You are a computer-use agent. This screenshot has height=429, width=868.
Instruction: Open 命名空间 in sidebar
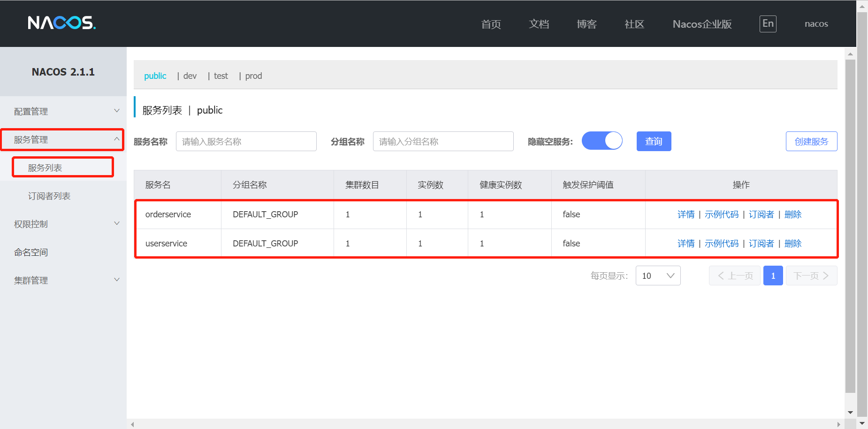[x=31, y=252]
